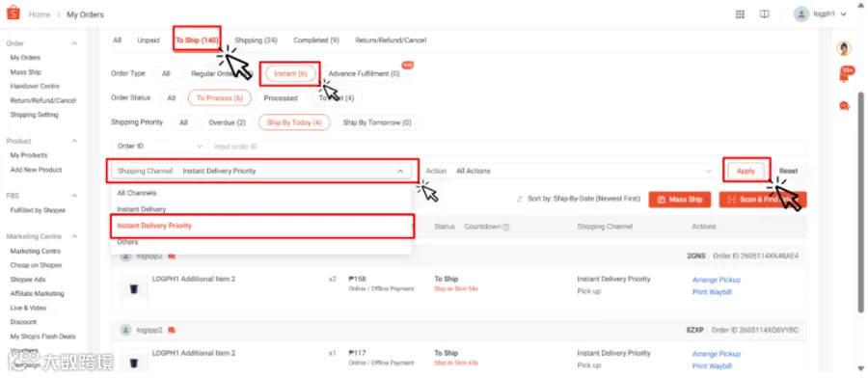Collapse the Order sidebar section
The height and width of the screenshot is (378, 868).
74,43
